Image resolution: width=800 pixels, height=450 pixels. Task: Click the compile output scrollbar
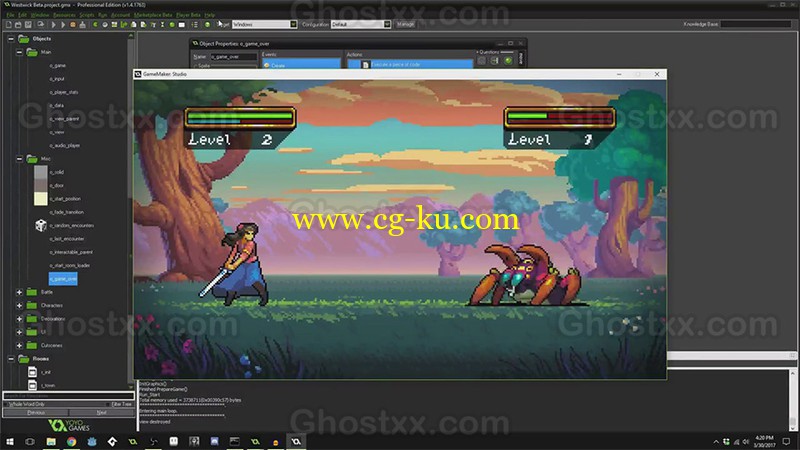coord(792,401)
